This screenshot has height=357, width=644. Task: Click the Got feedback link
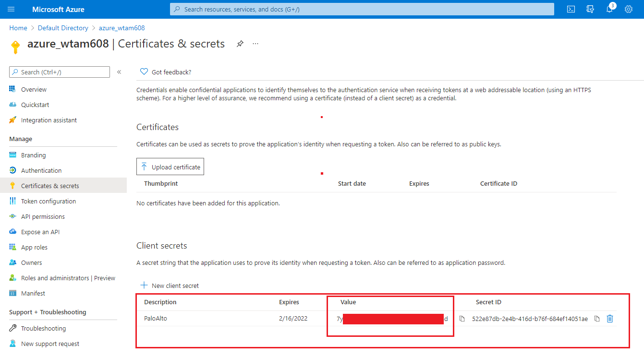(171, 72)
